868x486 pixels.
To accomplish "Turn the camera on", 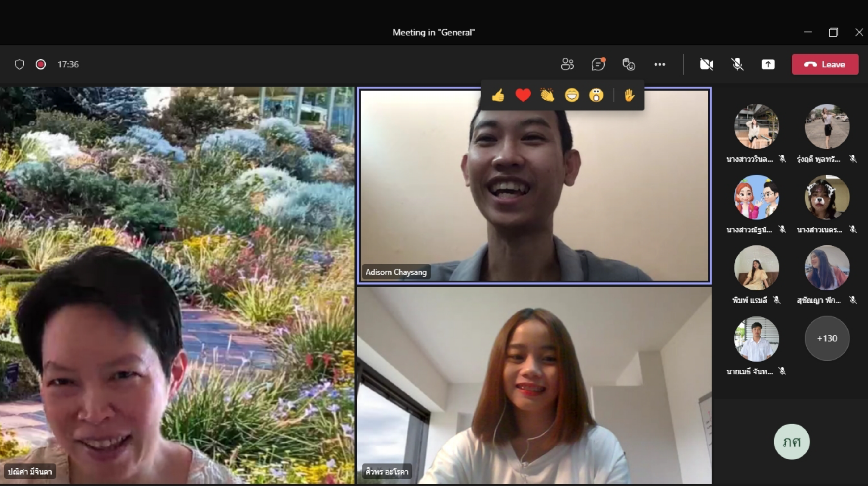I will [707, 64].
